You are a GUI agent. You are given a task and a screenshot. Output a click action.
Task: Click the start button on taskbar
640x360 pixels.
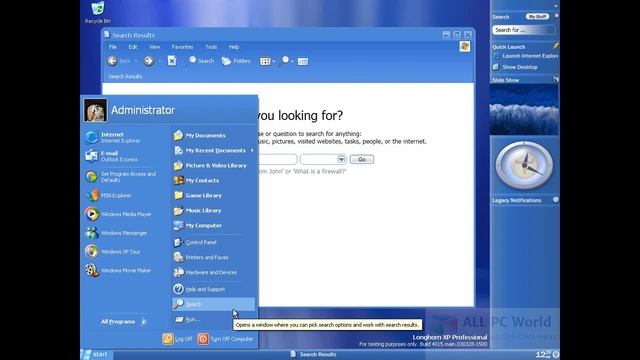point(96,354)
